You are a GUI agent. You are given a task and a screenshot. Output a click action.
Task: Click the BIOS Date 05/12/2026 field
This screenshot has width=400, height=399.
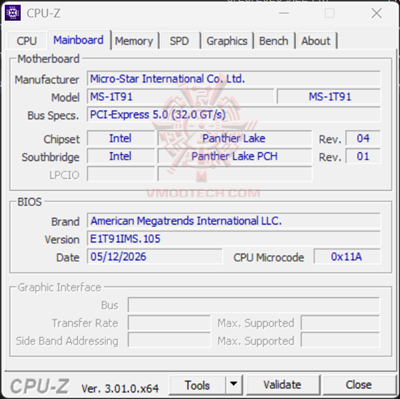click(x=155, y=257)
